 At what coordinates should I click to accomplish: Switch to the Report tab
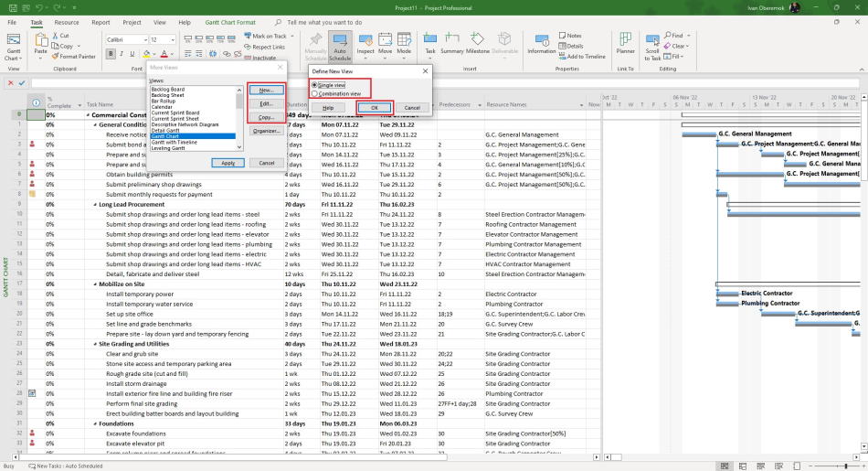pyautogui.click(x=101, y=23)
